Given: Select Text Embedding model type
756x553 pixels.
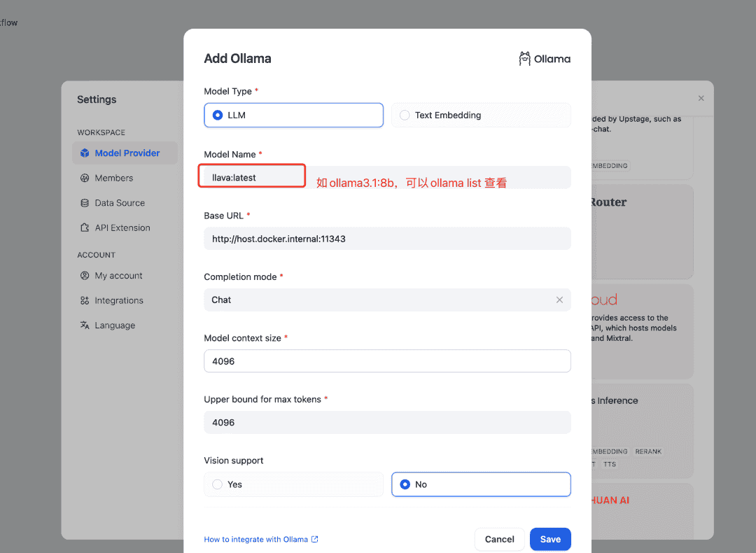Looking at the screenshot, I should click(x=405, y=115).
